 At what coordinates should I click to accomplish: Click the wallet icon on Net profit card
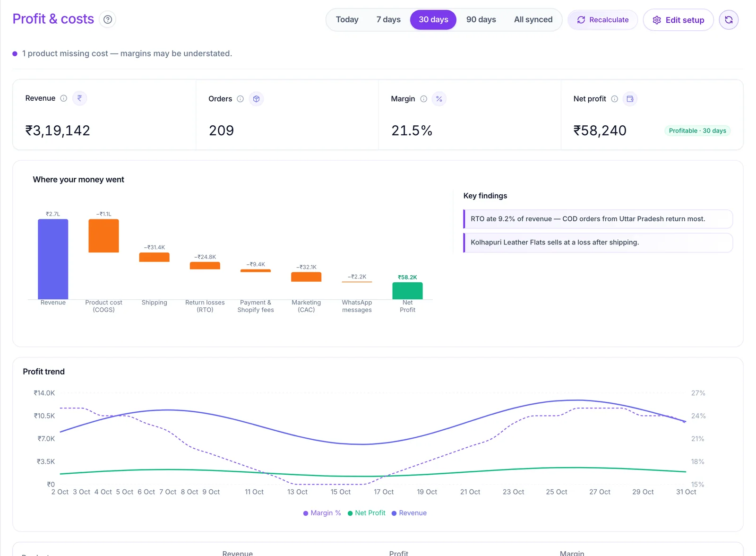click(x=630, y=99)
